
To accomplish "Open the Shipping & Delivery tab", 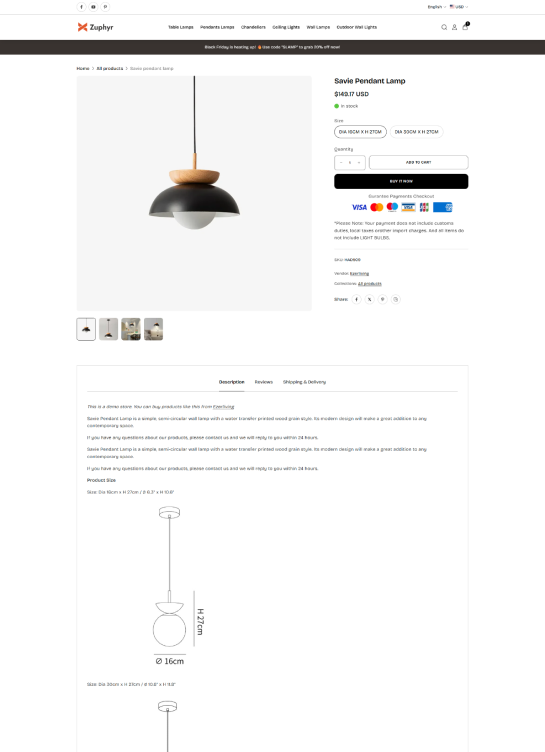I will (304, 382).
